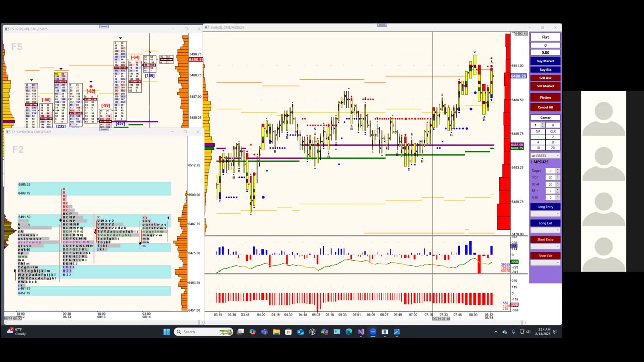Click the order quantity field showing 1
Image resolution: width=644 pixels, height=362 pixels.
coord(536,125)
